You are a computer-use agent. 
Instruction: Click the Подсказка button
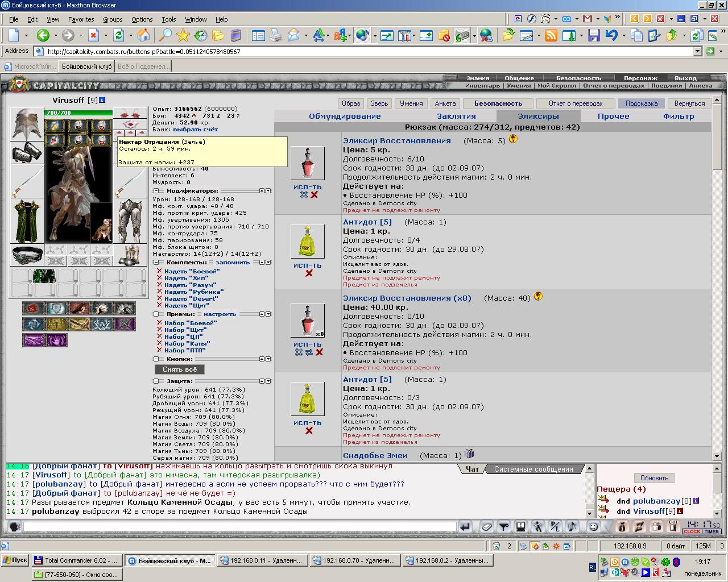click(x=641, y=103)
